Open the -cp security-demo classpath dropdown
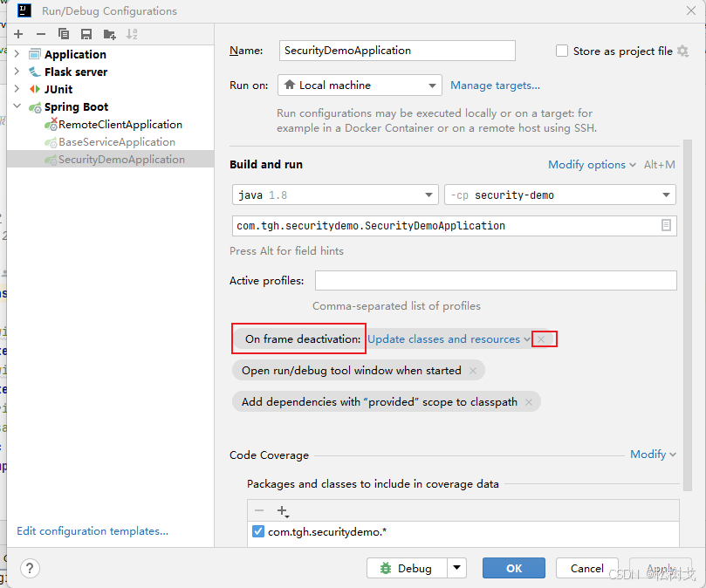This screenshot has width=706, height=588. (559, 195)
